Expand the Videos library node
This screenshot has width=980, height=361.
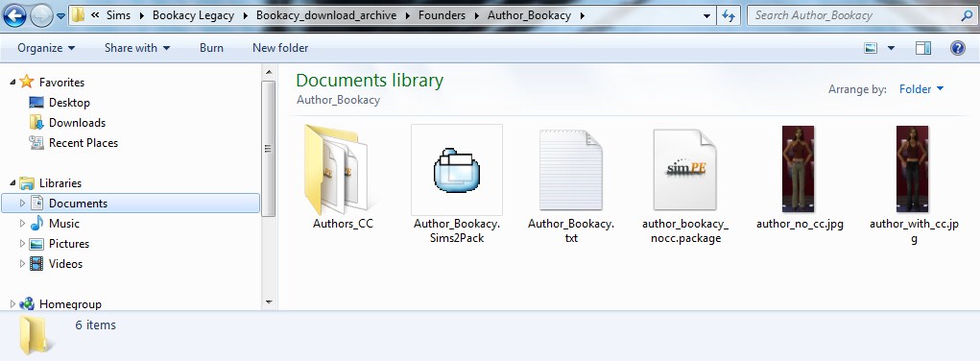coord(22,263)
